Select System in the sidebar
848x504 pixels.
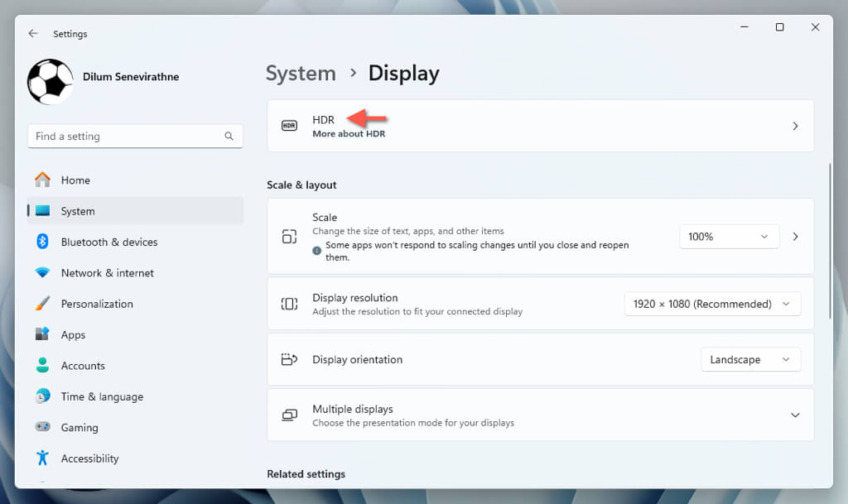tap(135, 211)
